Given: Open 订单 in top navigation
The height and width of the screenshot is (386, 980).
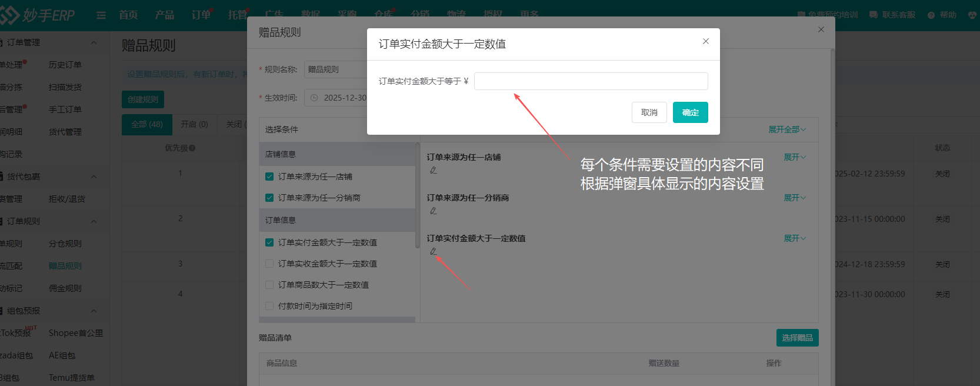Looking at the screenshot, I should coord(201,15).
